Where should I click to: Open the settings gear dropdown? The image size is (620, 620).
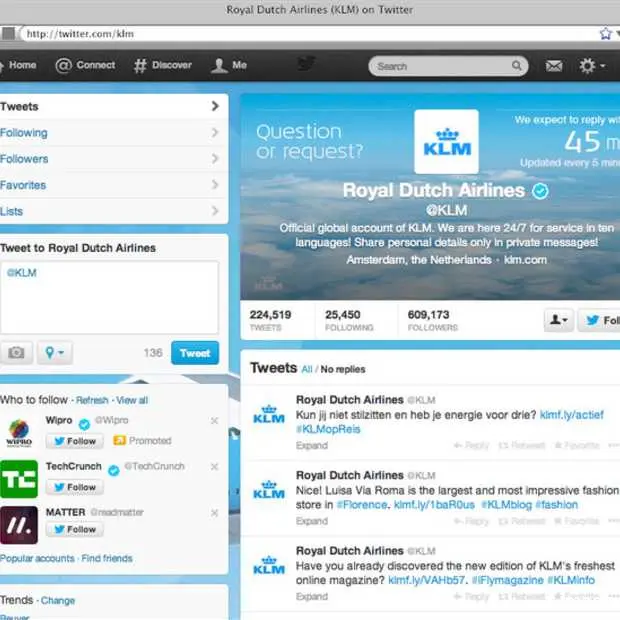point(592,66)
